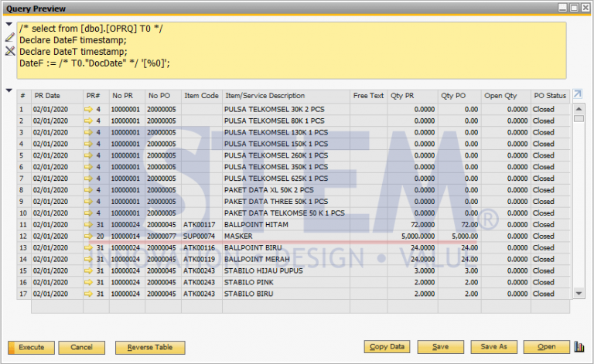Select the cell 'PAKET DATA THREE 50K 1 PCS'
Screen dimensions: 594x364
point(286,202)
